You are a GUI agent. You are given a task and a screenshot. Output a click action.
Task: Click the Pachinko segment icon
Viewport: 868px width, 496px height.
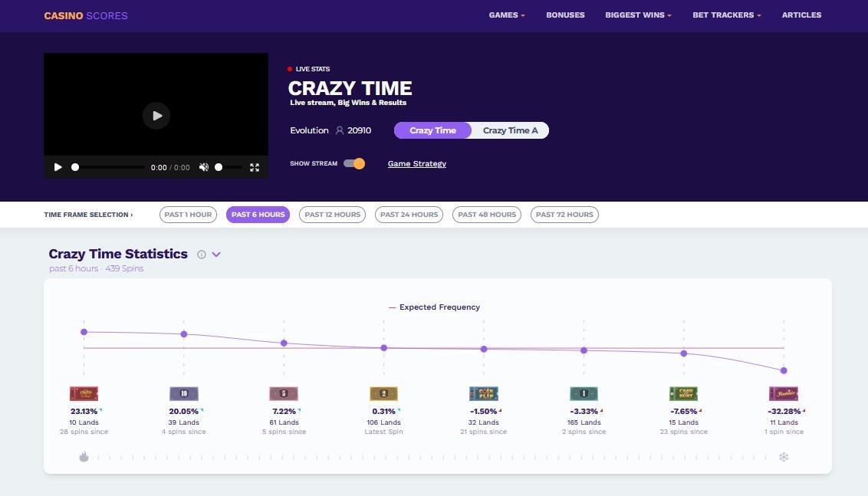coord(784,393)
